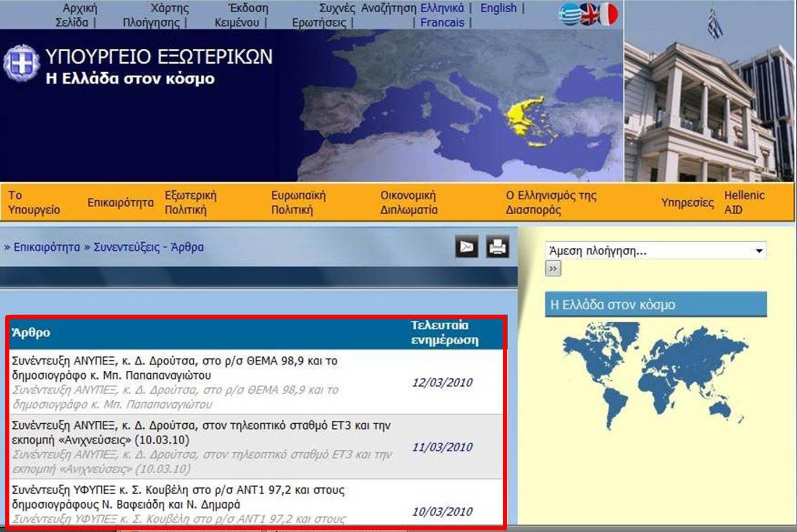Click the Αναζήτηση link
Viewport: 797px width, 532px height.
[389, 8]
